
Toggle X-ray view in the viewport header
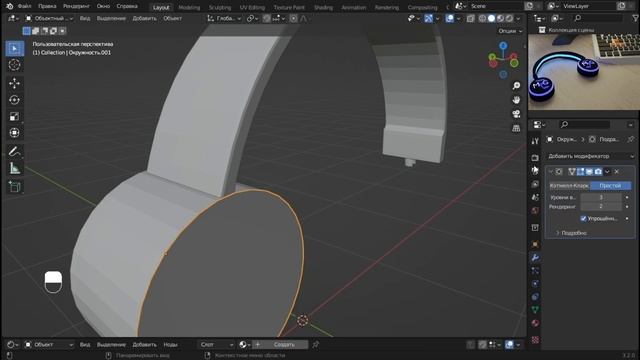tap(471, 18)
